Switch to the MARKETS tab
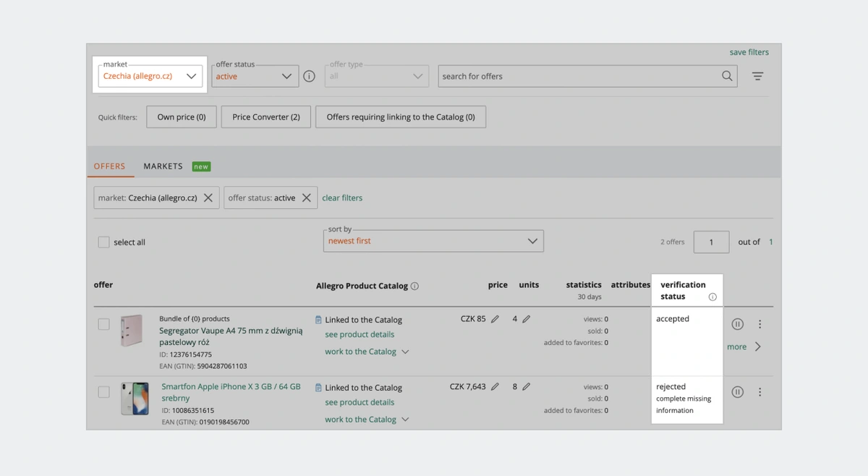868x476 pixels. (x=163, y=166)
